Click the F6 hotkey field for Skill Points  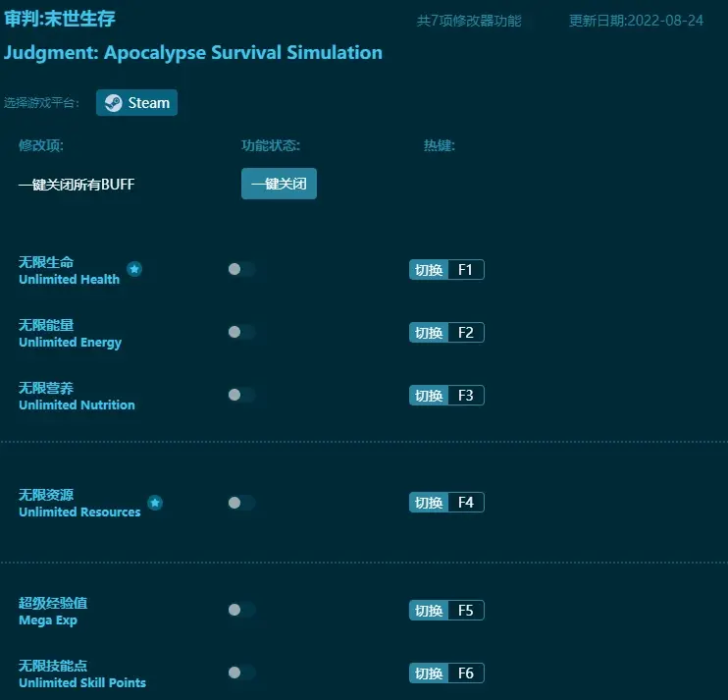[x=465, y=673]
